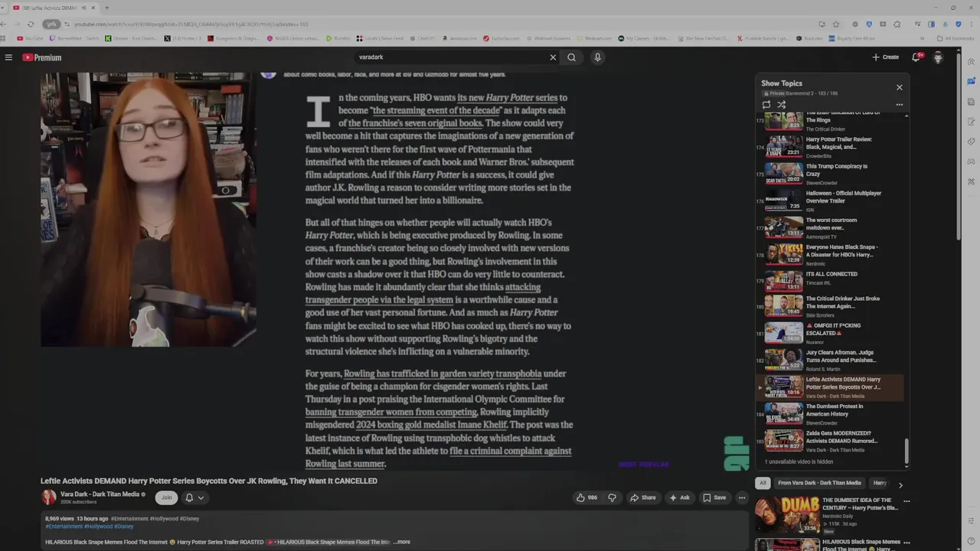The height and width of the screenshot is (551, 980).
Task: Click the playlist panel scrollbar
Action: pos(906,452)
